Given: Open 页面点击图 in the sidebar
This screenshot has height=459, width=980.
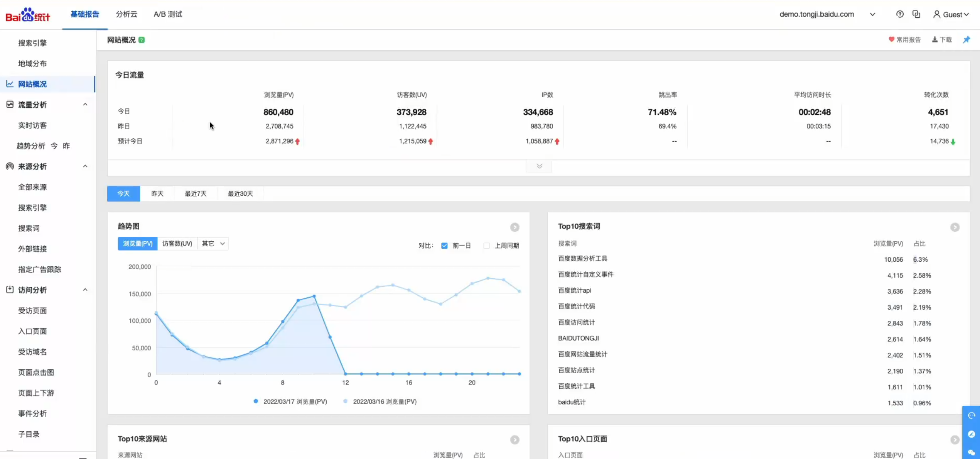Looking at the screenshot, I should click(x=36, y=372).
